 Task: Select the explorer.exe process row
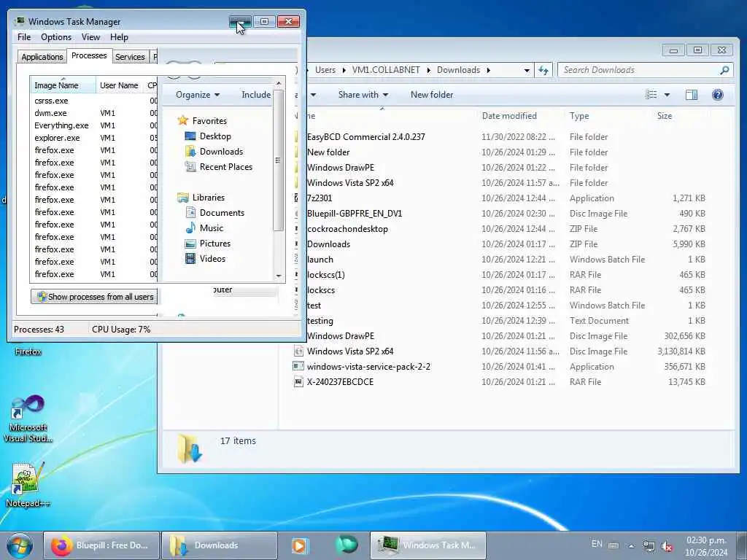point(93,138)
